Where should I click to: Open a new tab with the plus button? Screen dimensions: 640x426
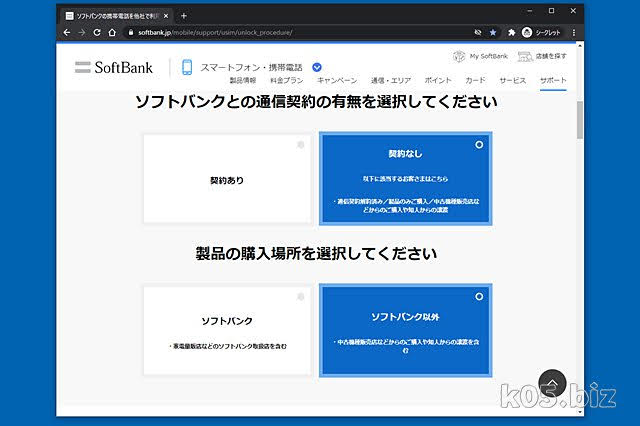pos(184,16)
